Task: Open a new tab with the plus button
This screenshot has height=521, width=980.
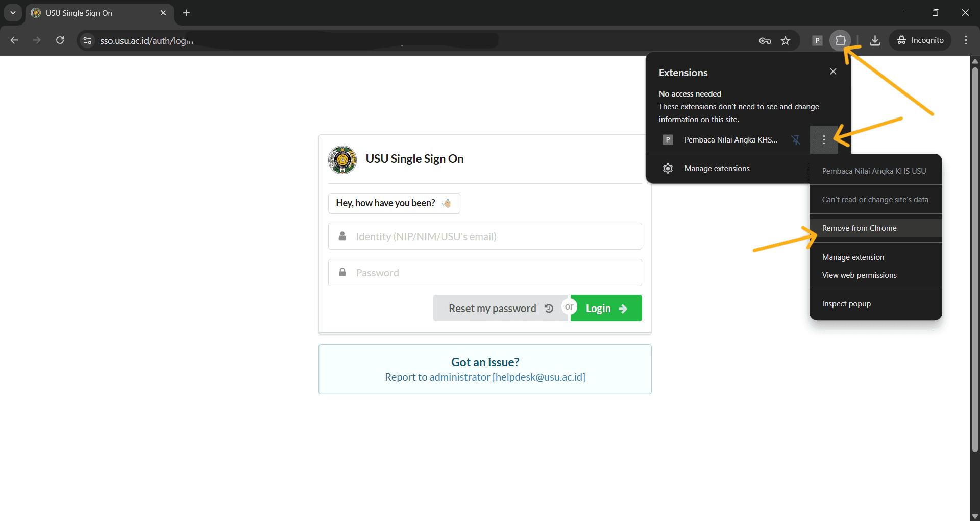Action: [x=187, y=13]
